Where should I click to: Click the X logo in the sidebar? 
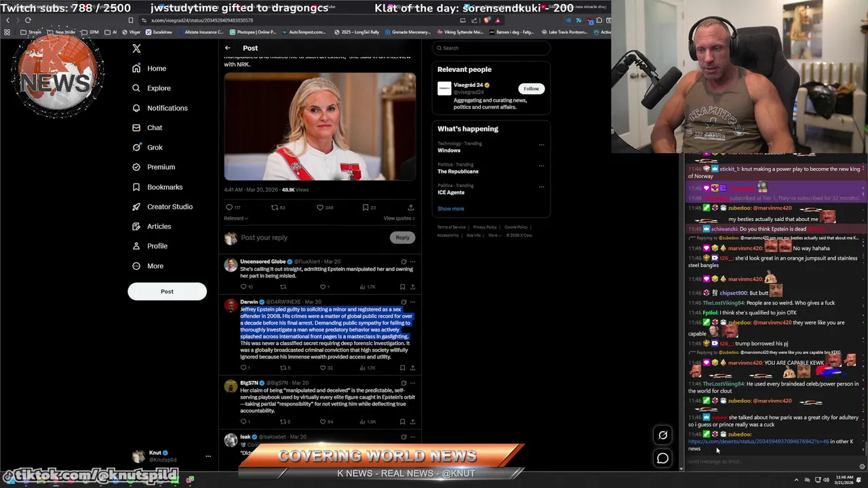click(x=136, y=49)
